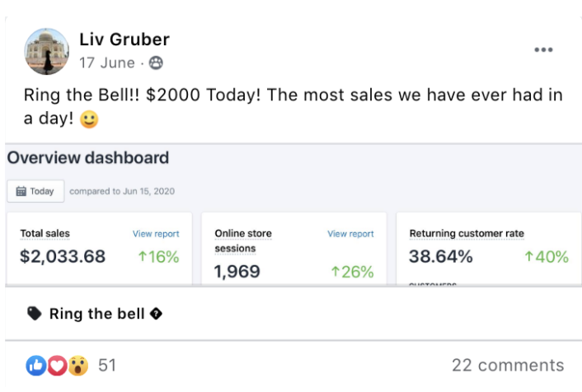Show who reacted via the 51 count
The width and height of the screenshot is (582, 392).
point(107,365)
